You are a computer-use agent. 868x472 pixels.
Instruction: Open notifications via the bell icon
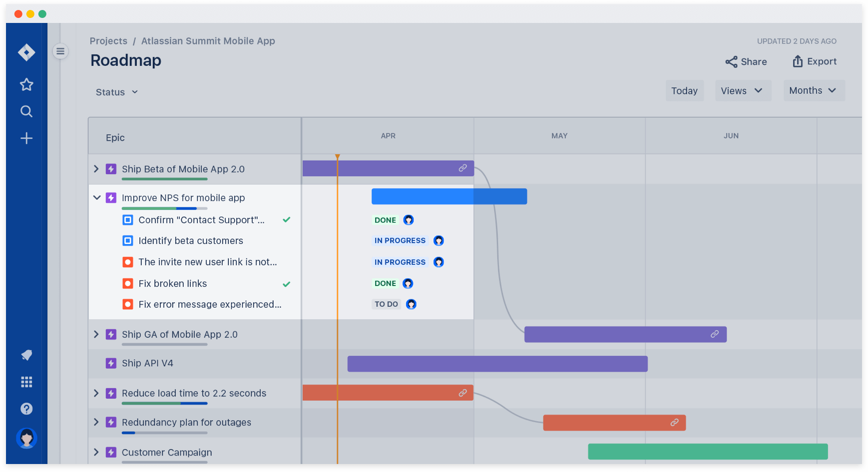pos(26,355)
